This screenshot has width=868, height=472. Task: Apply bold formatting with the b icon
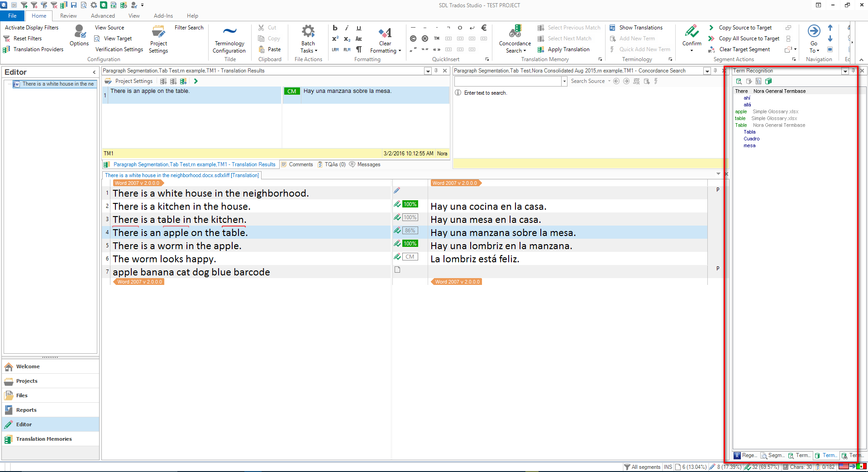click(x=335, y=28)
